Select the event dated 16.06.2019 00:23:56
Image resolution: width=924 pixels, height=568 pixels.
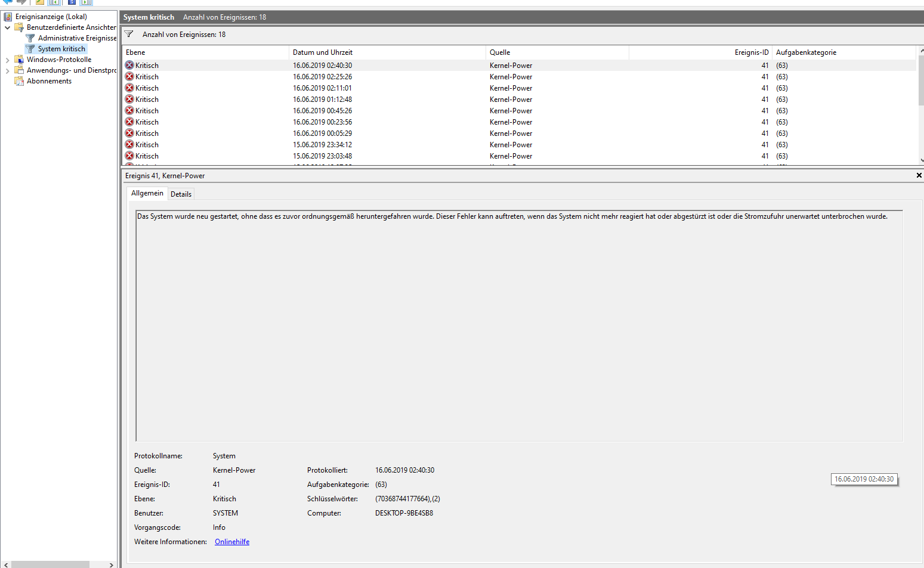click(x=519, y=122)
